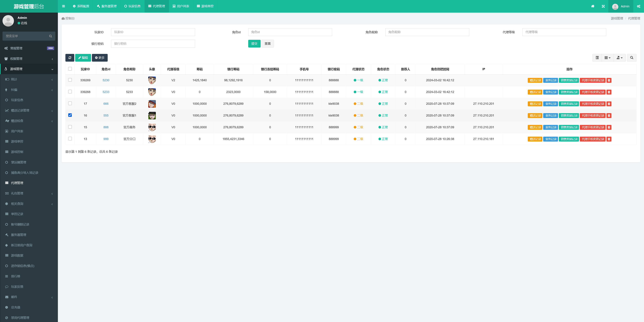Check the row for player 339268
Image resolution: width=644 pixels, height=322 pixels.
pyautogui.click(x=70, y=92)
